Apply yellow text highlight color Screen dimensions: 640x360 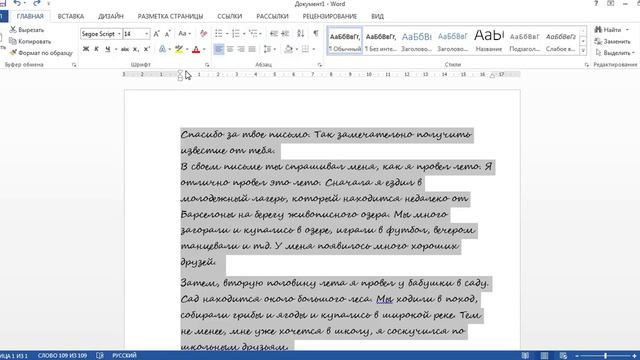tap(179, 49)
